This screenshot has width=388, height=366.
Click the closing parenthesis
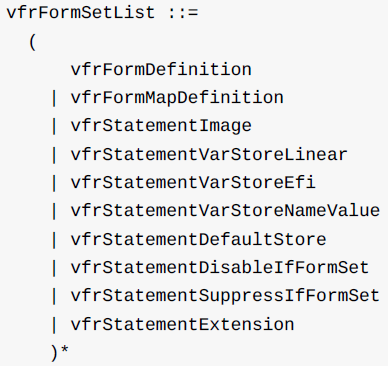click(x=54, y=353)
